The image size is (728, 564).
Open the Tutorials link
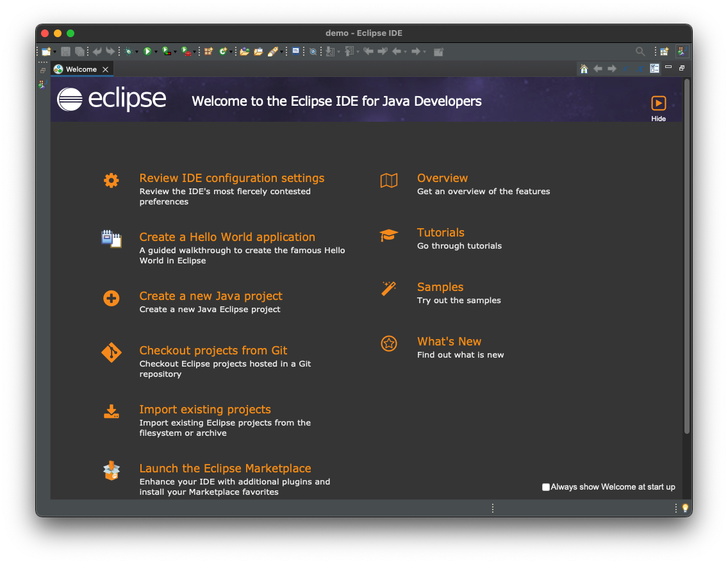pyautogui.click(x=441, y=232)
